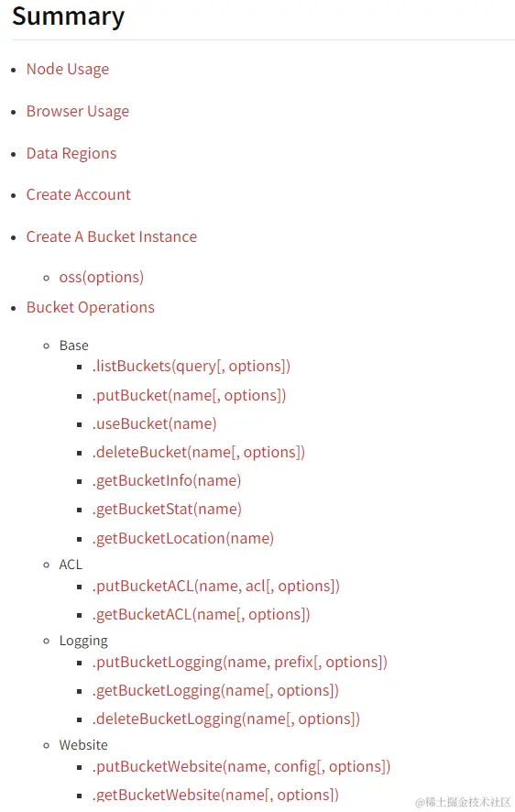The image size is (515, 812).
Task: Select .getBucketACL(name[, options]) link
Action: 201,615
